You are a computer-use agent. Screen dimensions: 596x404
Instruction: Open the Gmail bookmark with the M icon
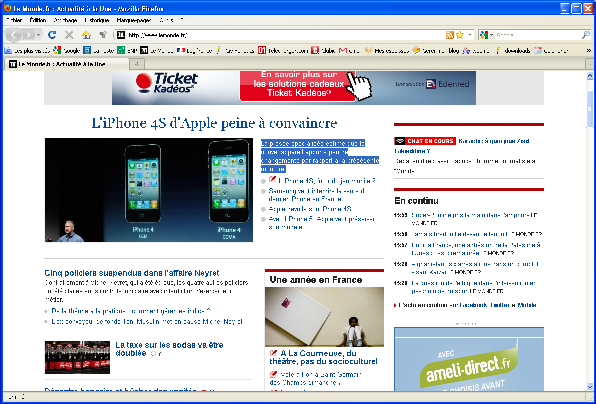pyautogui.click(x=349, y=50)
